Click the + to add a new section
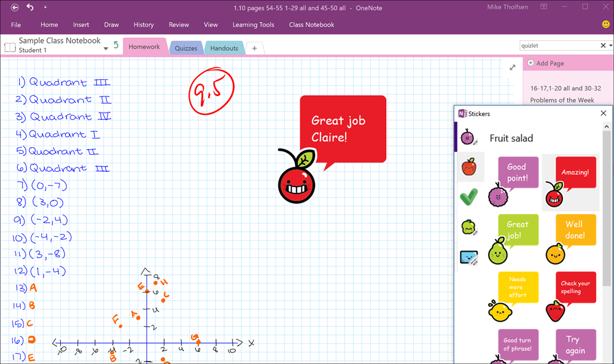This screenshot has height=364, width=614. (x=254, y=47)
